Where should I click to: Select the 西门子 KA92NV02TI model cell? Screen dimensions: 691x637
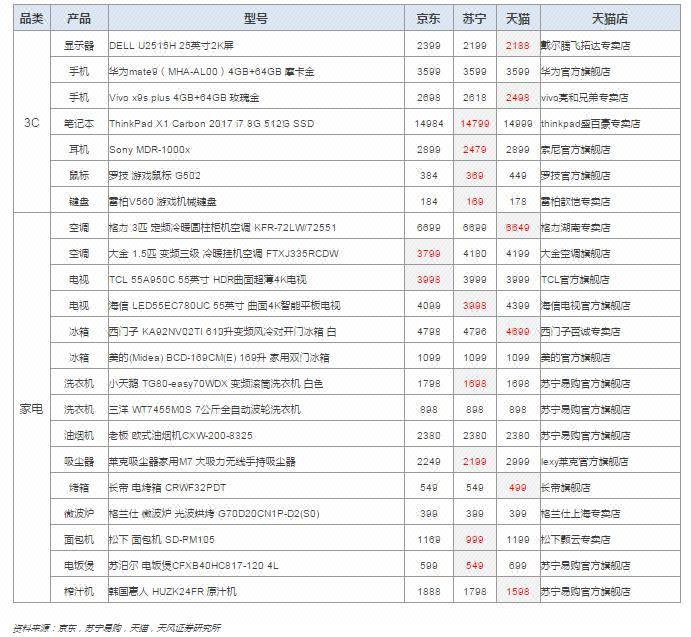coord(256,332)
